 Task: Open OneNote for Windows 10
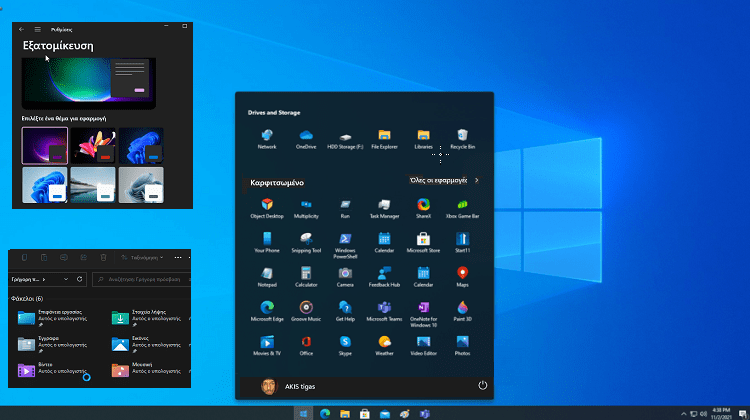(x=423, y=314)
